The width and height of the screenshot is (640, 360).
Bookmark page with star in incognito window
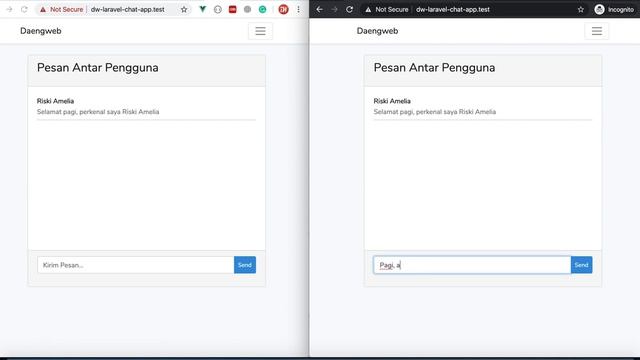point(581,9)
